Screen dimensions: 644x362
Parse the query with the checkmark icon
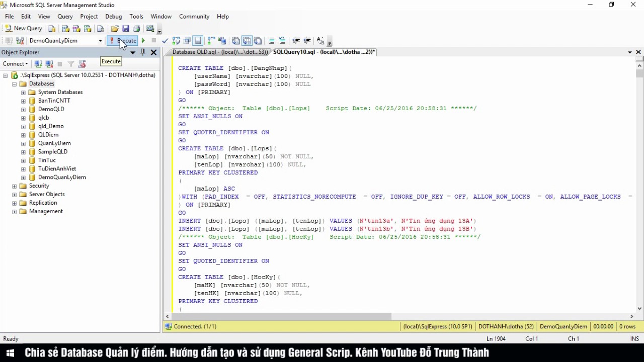[165, 41]
